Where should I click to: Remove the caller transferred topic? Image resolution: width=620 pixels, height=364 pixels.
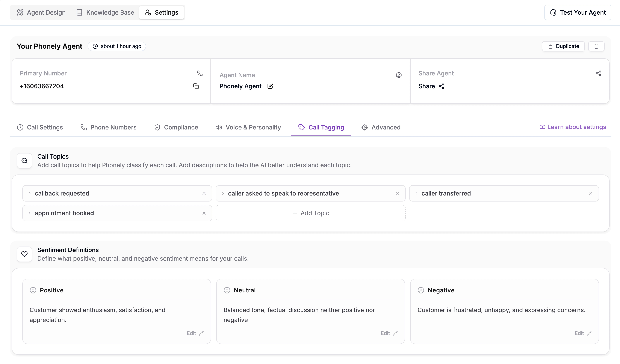591,193
